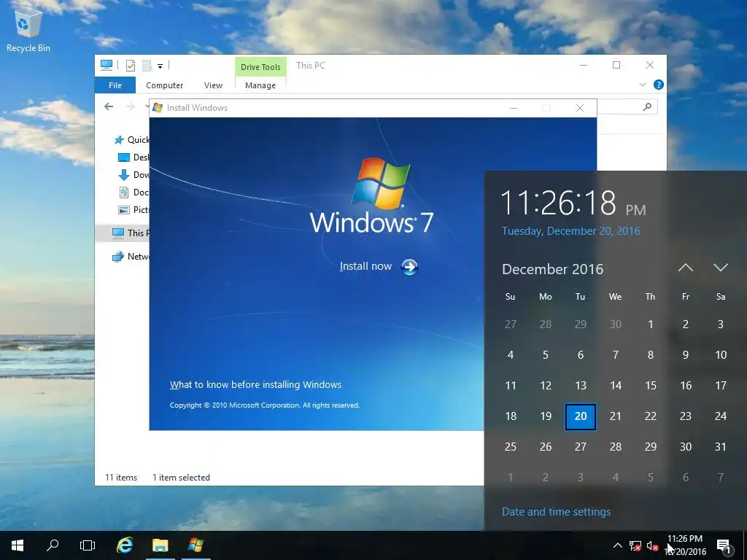Open Desktop in the navigation pane
The image size is (747, 560).
click(x=133, y=157)
